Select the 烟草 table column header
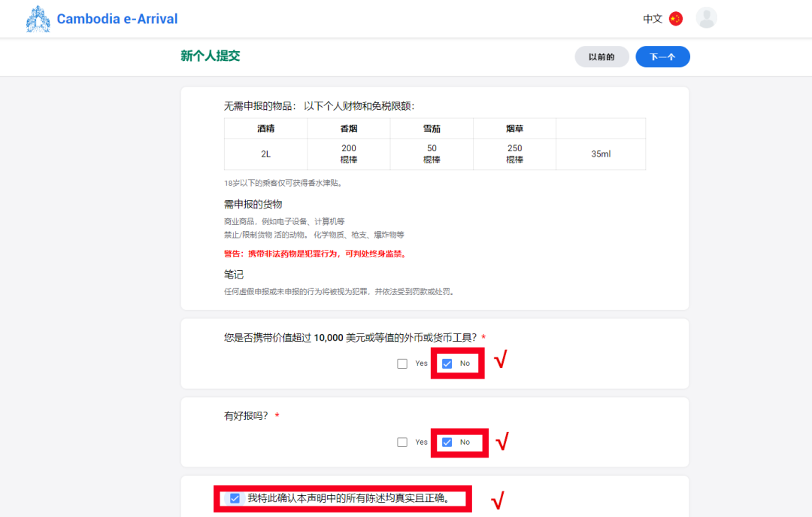 514,129
